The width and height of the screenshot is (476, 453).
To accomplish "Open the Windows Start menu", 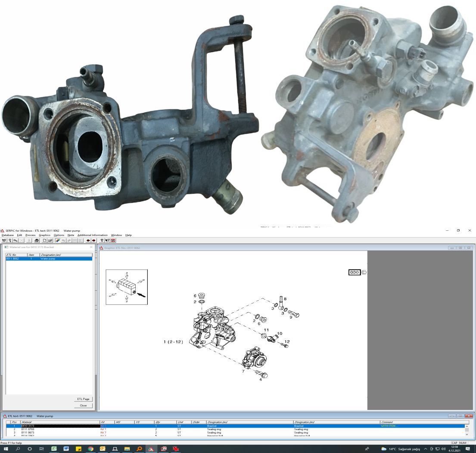I will (x=6, y=449).
